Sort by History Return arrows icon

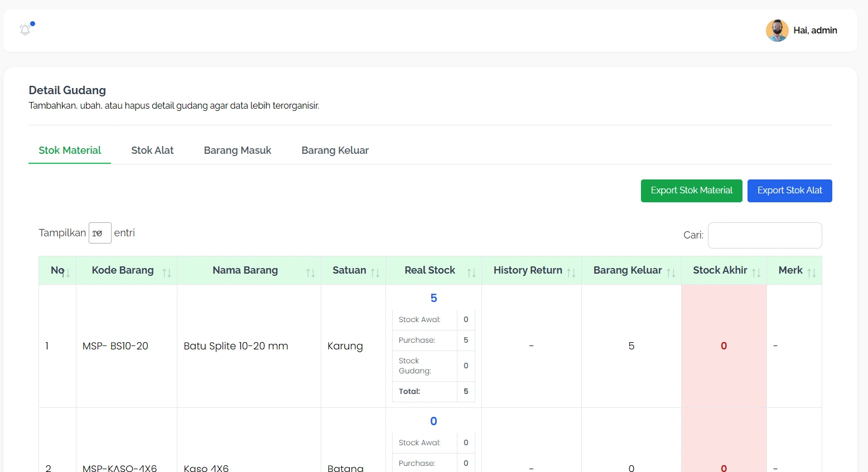[x=571, y=273]
